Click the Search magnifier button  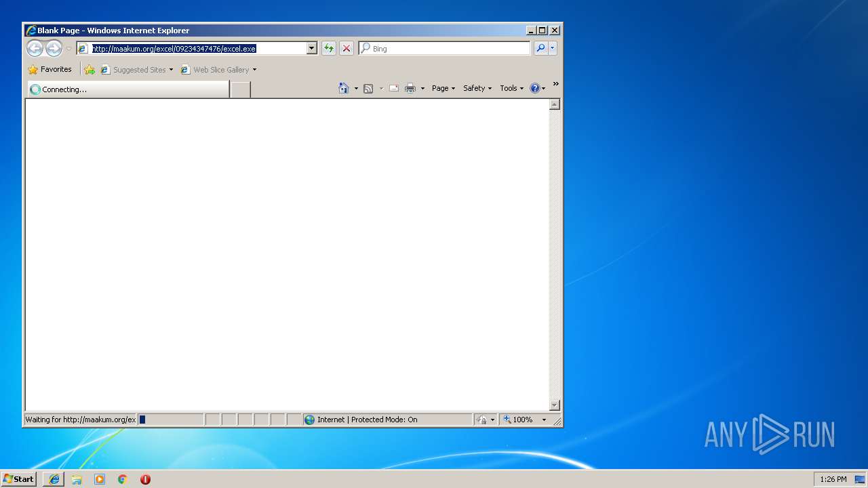pyautogui.click(x=540, y=48)
